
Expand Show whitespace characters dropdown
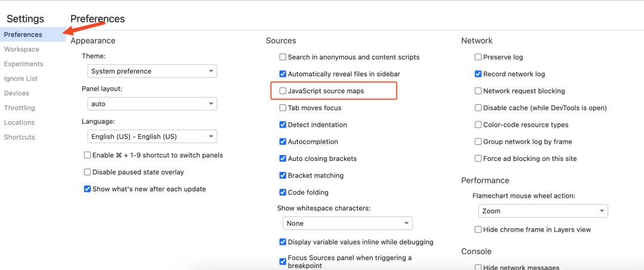pyautogui.click(x=348, y=224)
